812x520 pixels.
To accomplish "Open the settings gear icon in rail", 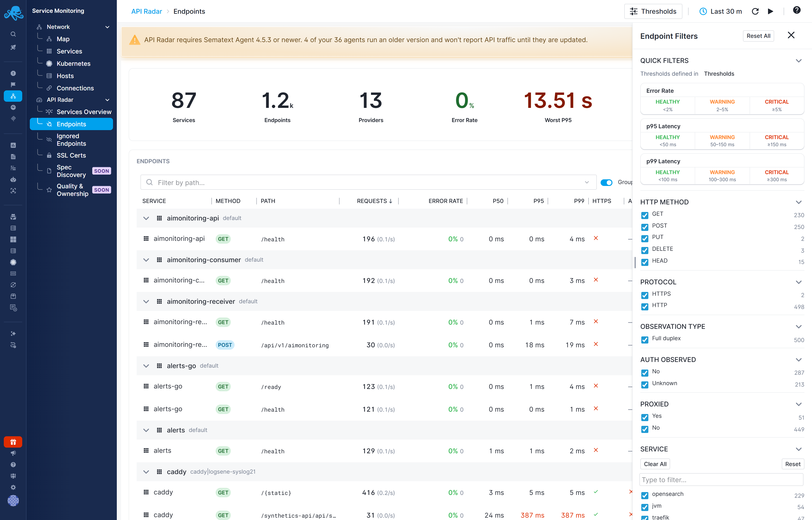I will (x=13, y=487).
